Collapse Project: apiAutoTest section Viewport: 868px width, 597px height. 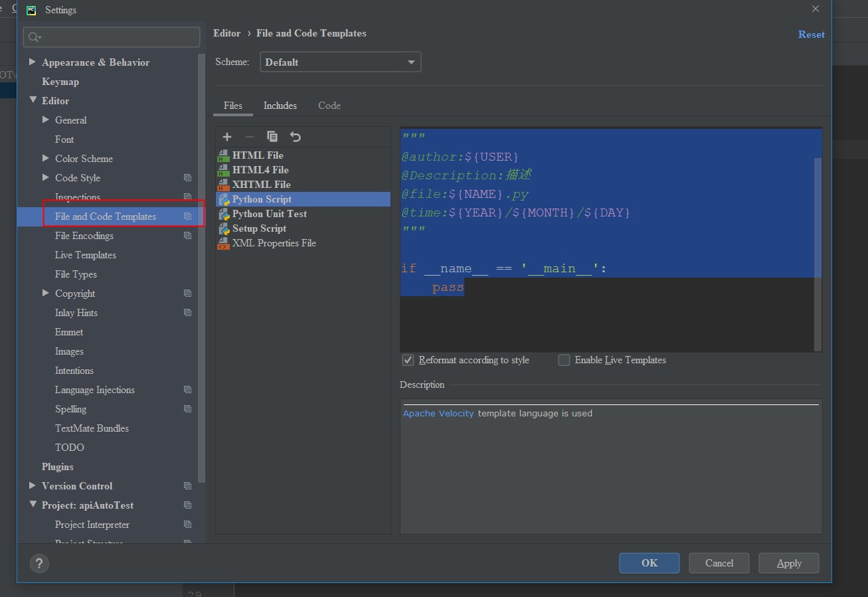click(x=33, y=505)
